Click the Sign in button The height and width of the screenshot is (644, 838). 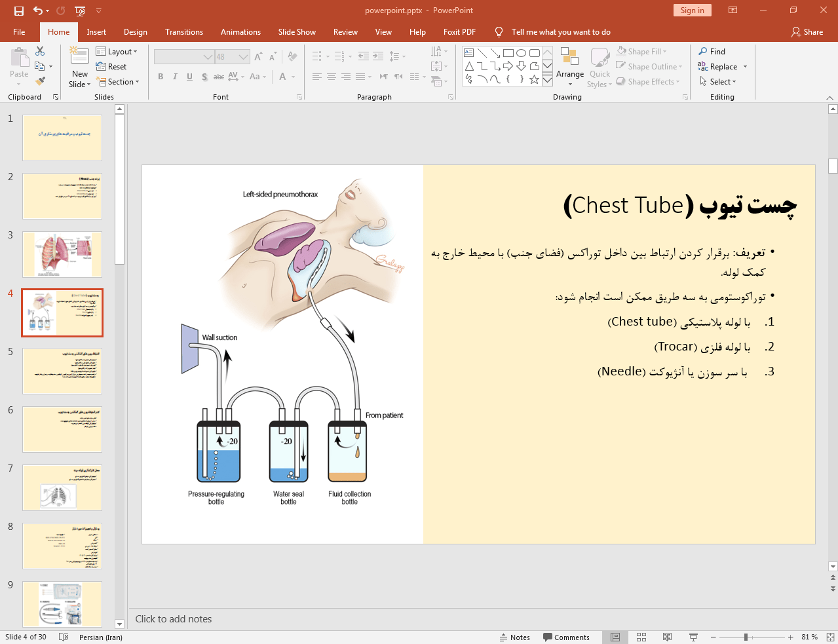pyautogui.click(x=692, y=10)
